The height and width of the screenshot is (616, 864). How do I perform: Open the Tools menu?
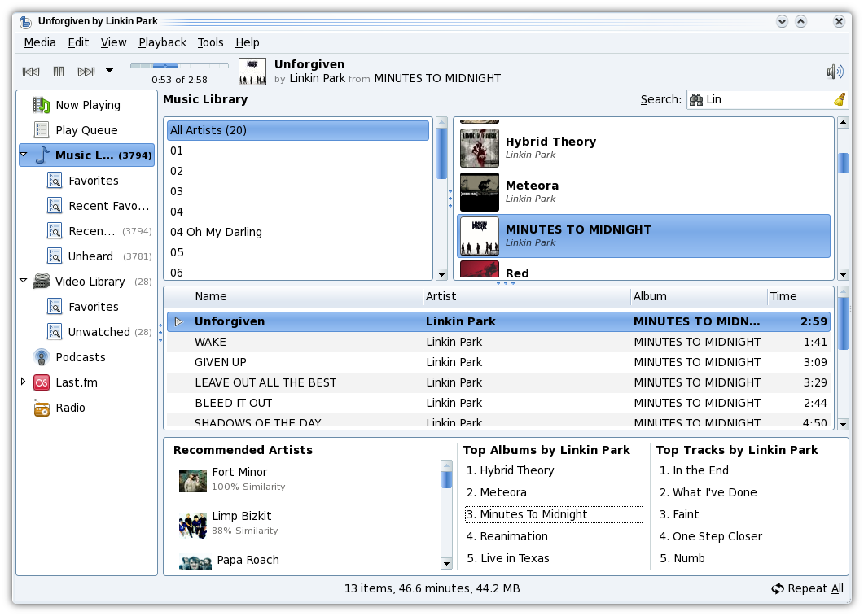(x=210, y=42)
